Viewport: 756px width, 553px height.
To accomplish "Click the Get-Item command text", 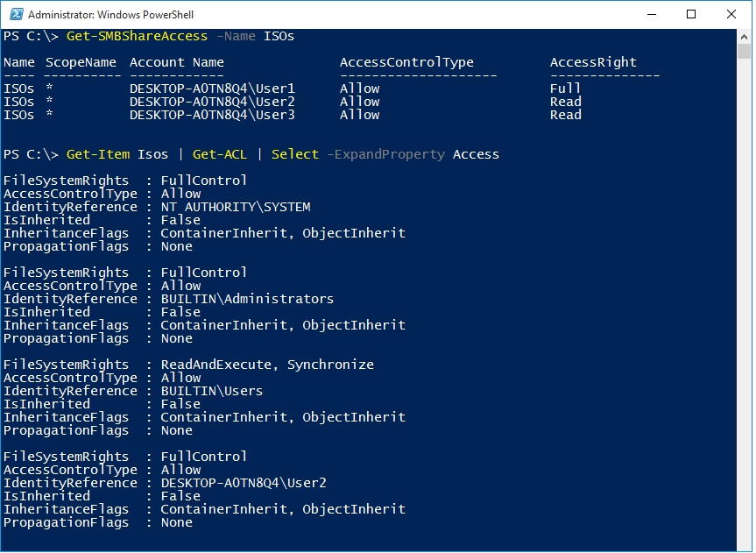I will click(x=98, y=154).
